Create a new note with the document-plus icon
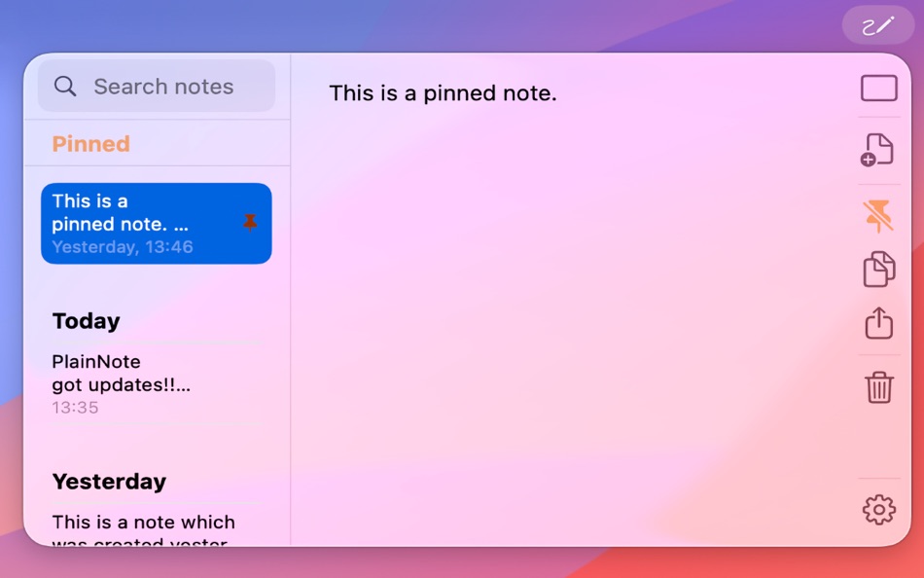The image size is (924, 578). (878, 148)
